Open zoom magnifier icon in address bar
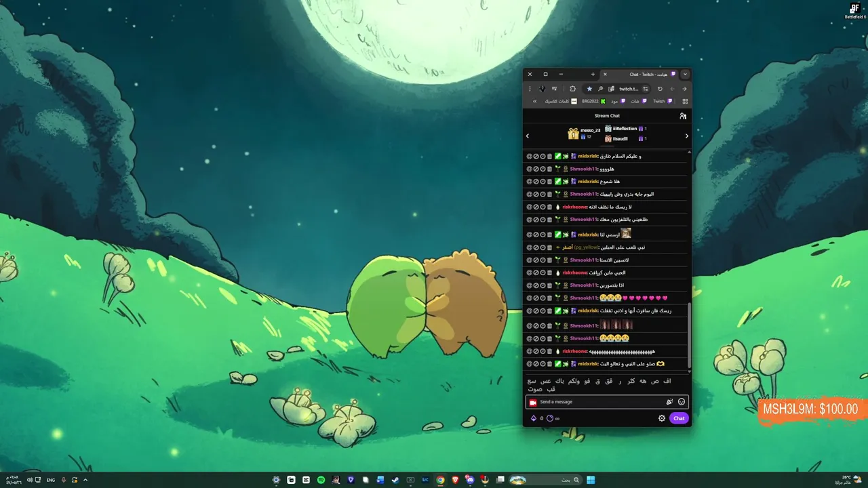Viewport: 868px width, 488px height. [x=600, y=89]
